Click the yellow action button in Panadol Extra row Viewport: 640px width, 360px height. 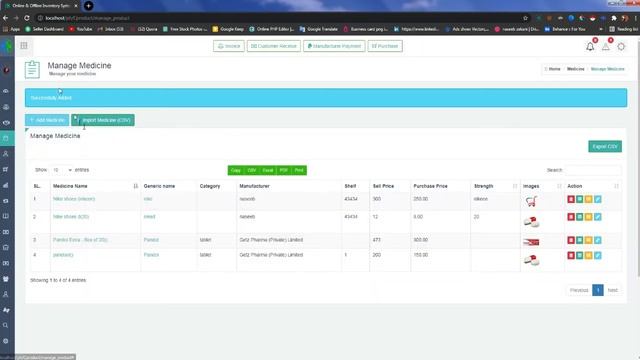[x=589, y=240]
